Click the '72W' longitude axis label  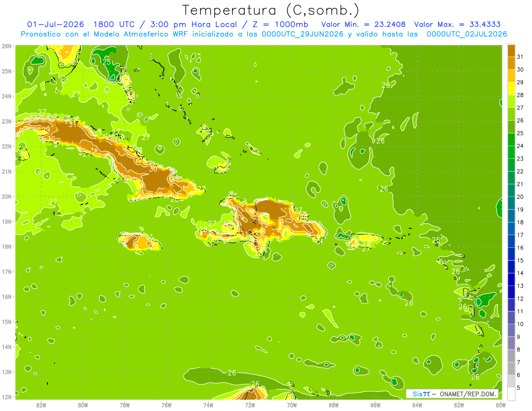[x=250, y=405]
